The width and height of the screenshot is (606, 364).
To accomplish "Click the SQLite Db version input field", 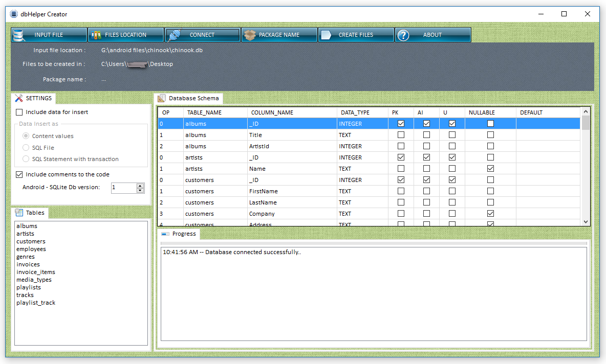I will pyautogui.click(x=124, y=188).
